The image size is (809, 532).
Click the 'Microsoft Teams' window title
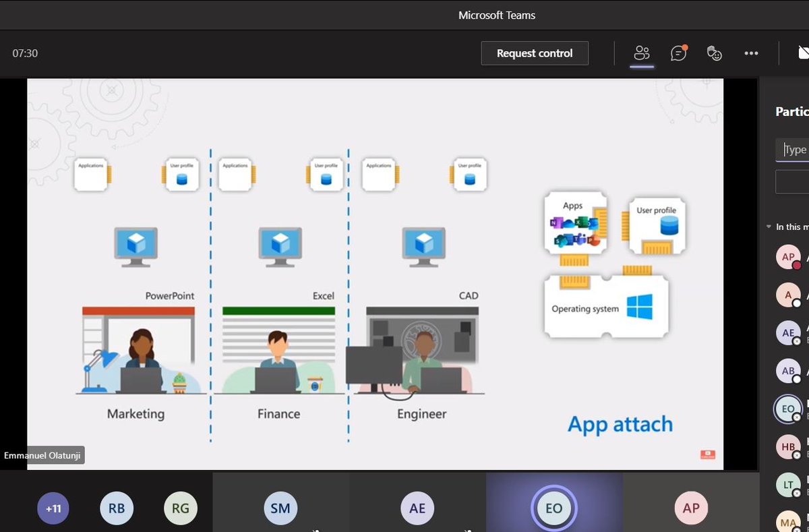point(497,15)
